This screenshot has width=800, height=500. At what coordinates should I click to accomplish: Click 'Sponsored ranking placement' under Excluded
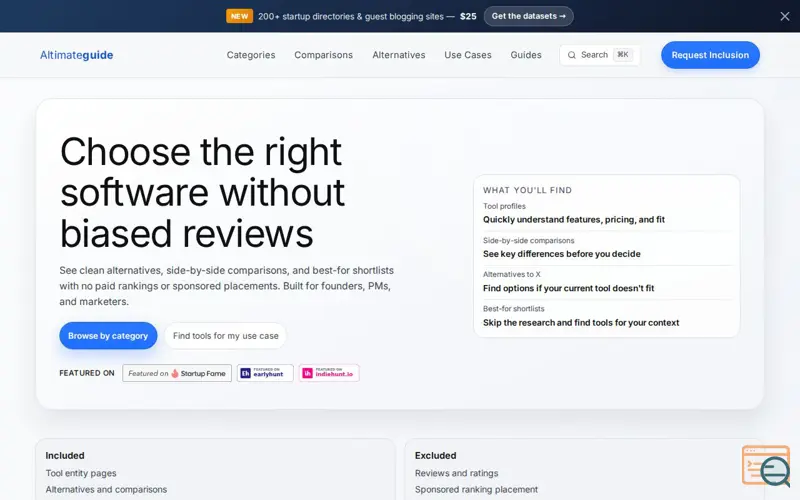pyautogui.click(x=477, y=489)
